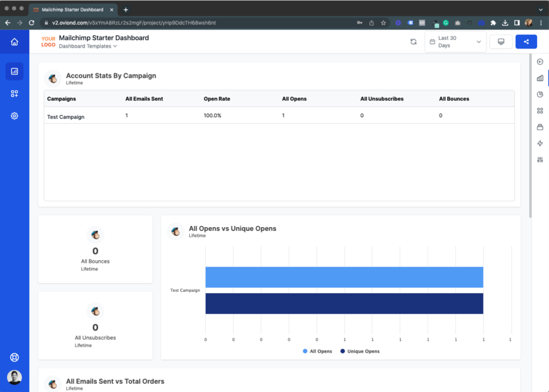
Task: Click Mailchimp icon on All Unsubscribes card
Action: [x=95, y=311]
